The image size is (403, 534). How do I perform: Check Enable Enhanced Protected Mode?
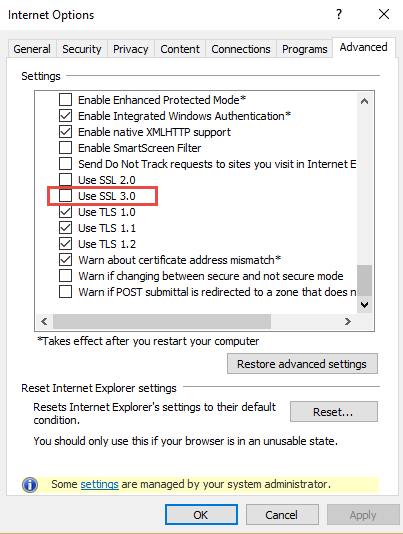pos(65,100)
